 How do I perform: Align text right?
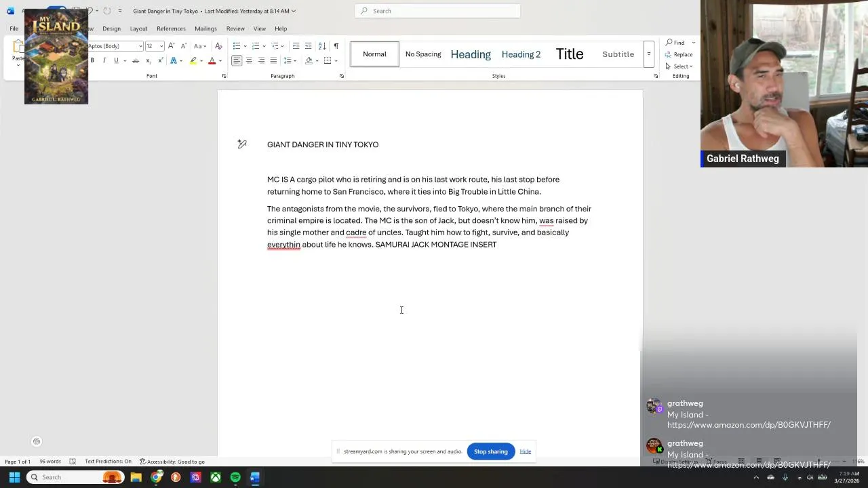coord(261,61)
